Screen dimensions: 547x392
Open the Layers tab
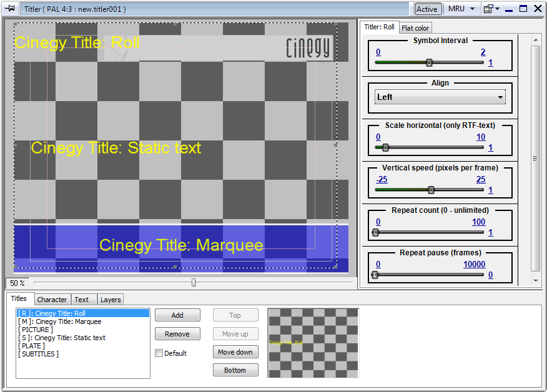click(111, 300)
